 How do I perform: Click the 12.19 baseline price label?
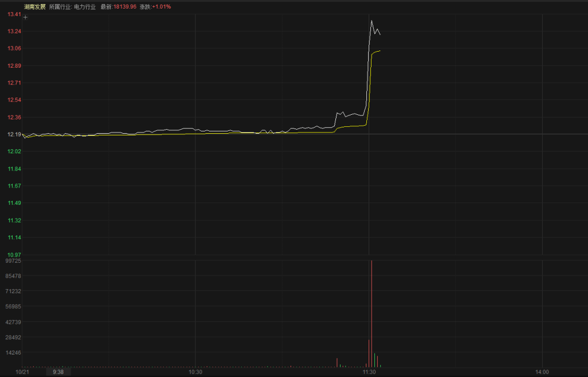click(x=14, y=134)
